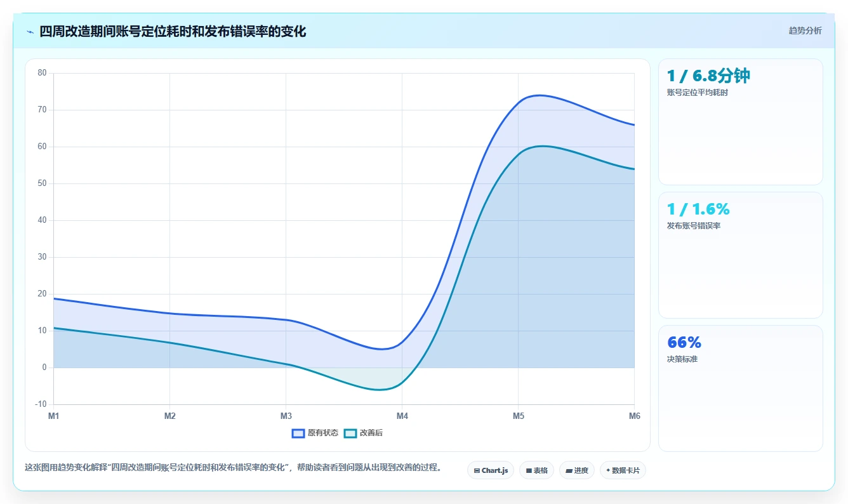This screenshot has height=504, width=848.
Task: Click the M1 x-axis label
Action: (x=53, y=416)
